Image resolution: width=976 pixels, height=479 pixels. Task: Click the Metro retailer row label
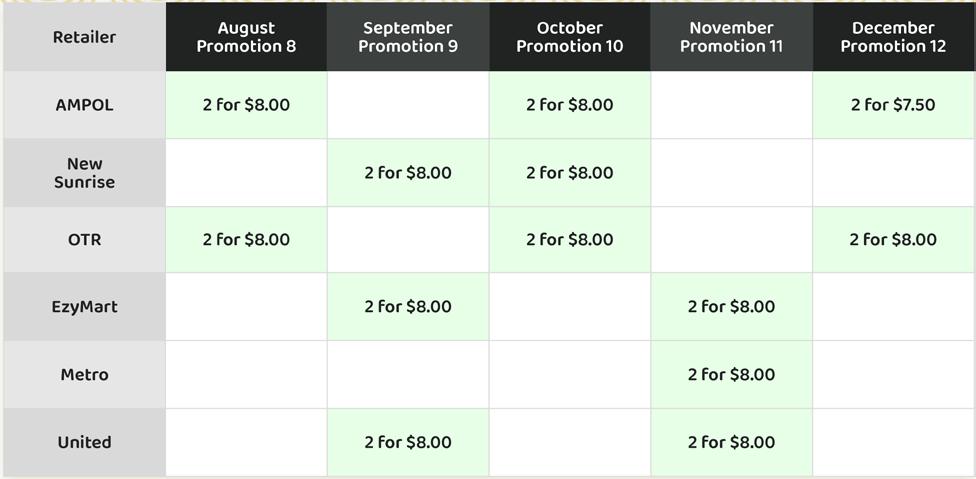point(84,375)
